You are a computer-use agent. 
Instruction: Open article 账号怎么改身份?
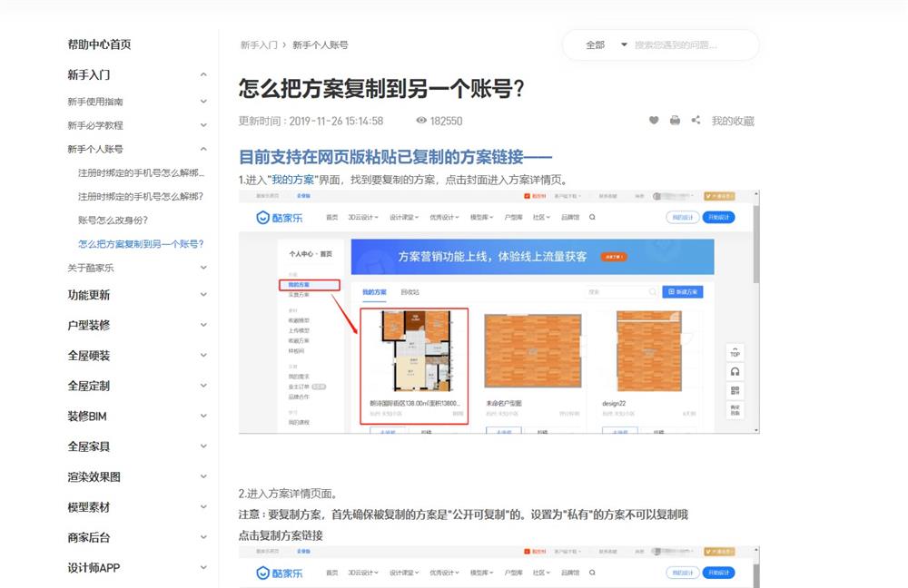click(x=113, y=220)
